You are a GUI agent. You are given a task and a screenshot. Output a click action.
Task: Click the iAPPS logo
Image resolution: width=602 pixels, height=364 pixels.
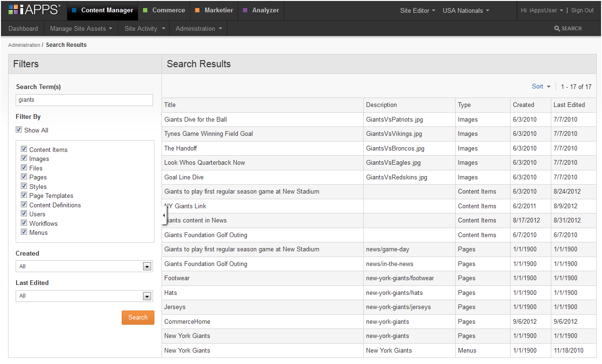click(35, 10)
